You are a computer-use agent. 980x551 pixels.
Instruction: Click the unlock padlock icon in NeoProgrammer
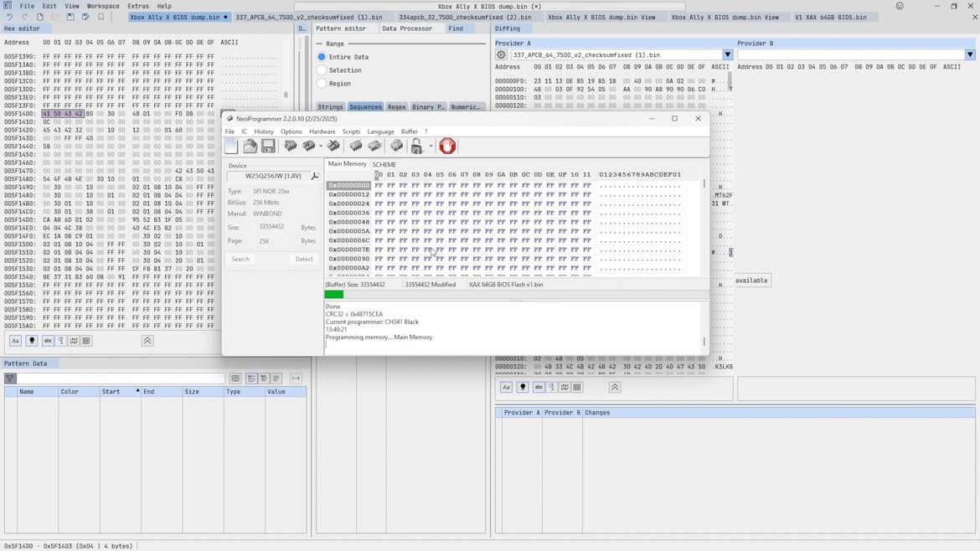[x=416, y=146]
